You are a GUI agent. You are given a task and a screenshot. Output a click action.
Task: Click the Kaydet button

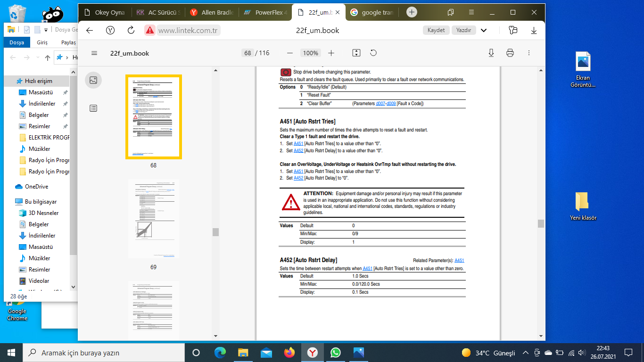(x=436, y=30)
